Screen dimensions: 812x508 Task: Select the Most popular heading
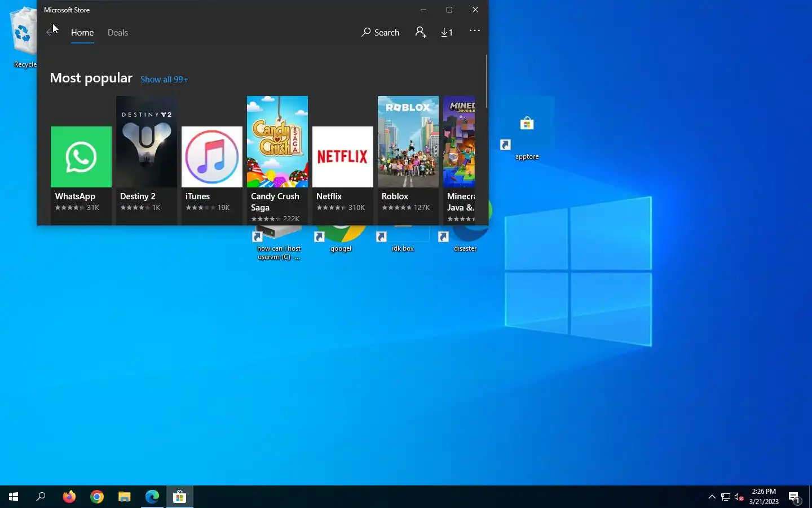point(91,78)
